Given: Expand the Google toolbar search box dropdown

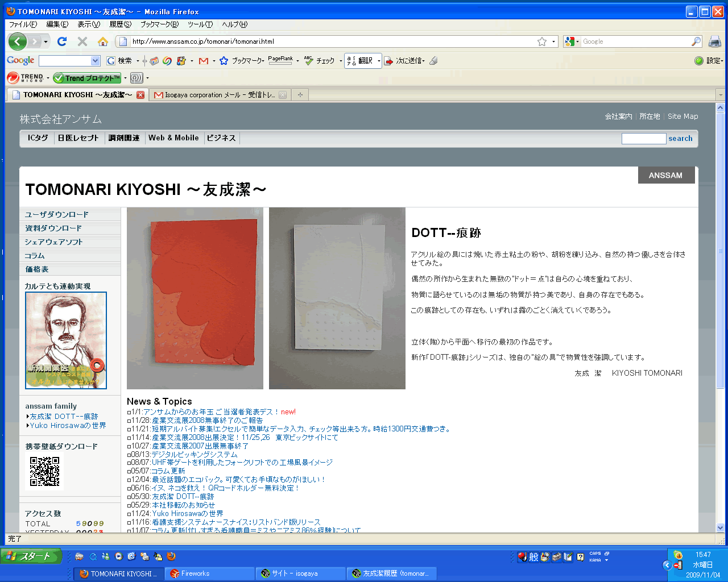Looking at the screenshot, I should pos(95,61).
